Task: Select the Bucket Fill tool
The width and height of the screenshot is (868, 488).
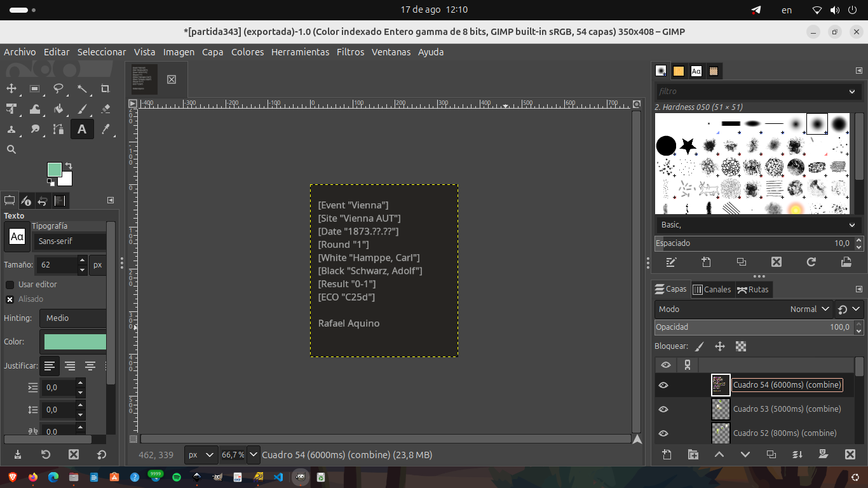Action: (58, 109)
